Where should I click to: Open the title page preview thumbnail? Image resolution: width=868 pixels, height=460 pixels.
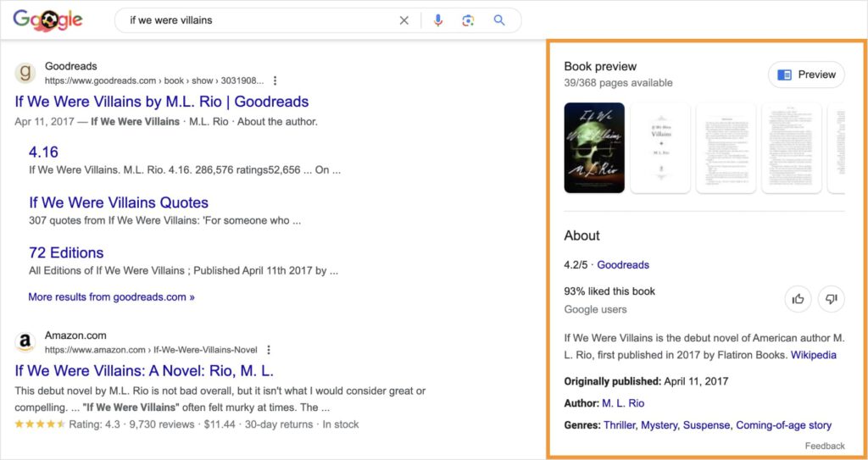[660, 147]
